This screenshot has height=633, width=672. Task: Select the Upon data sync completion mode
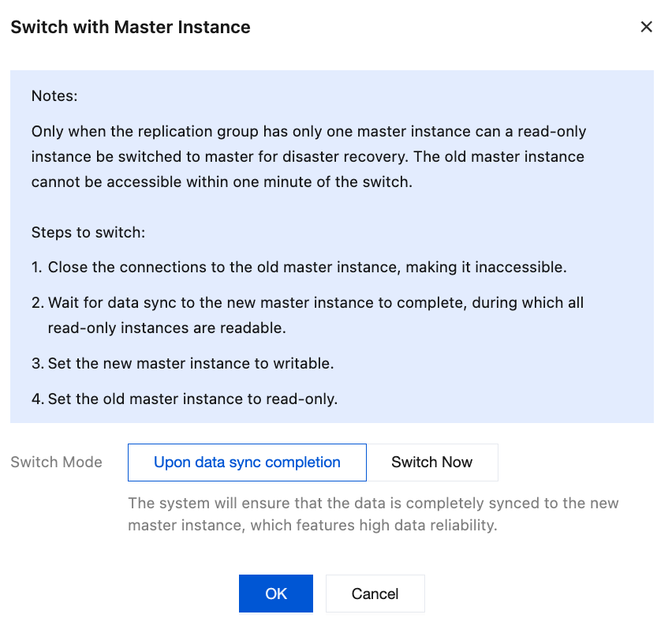click(x=247, y=463)
